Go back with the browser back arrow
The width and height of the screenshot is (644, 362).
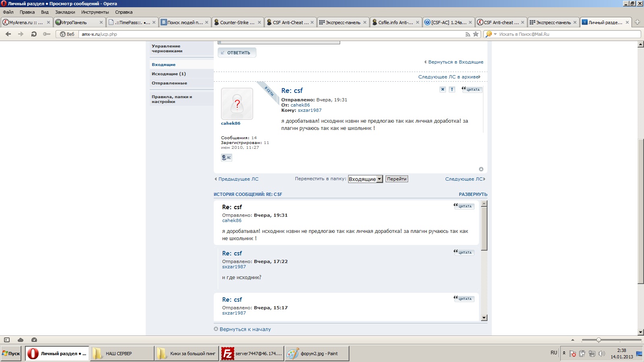(x=8, y=34)
